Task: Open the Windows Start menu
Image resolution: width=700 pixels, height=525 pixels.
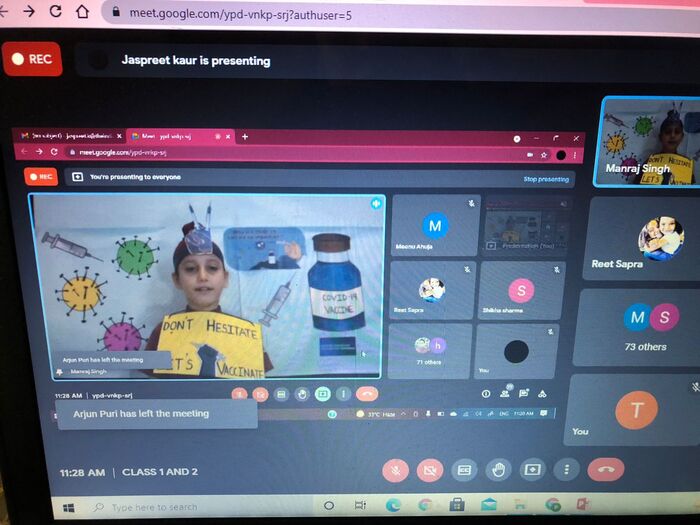Action: point(68,508)
